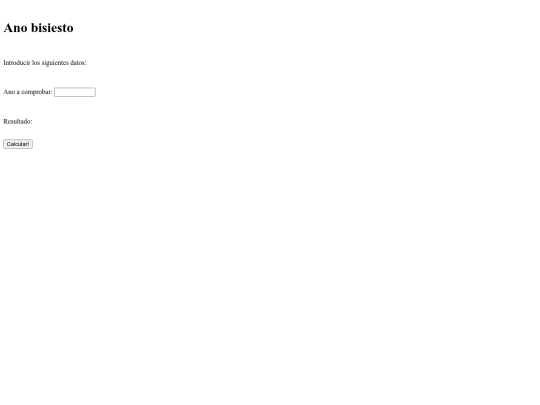Click the Resultado: label text
Viewport: 540px width, 405px height.
(18, 121)
